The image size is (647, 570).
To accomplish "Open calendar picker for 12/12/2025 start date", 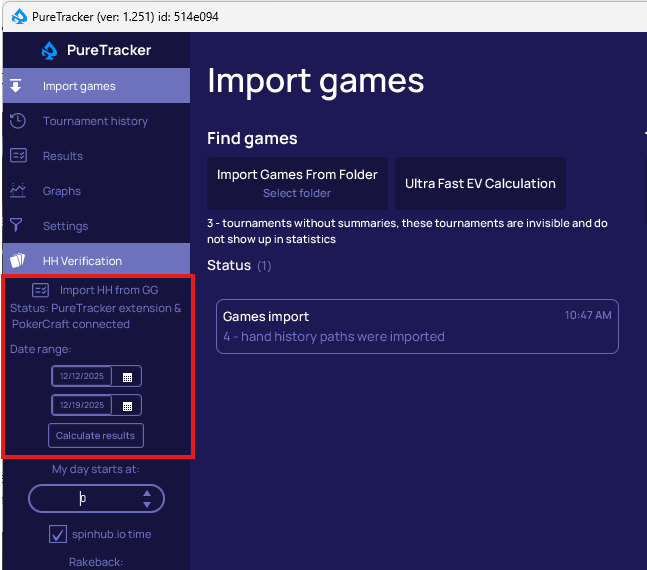I will click(127, 377).
